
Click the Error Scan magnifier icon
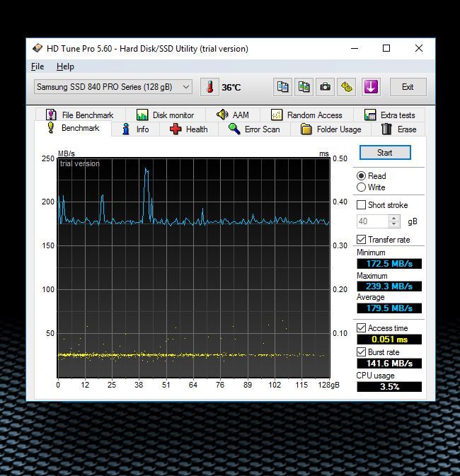coord(234,129)
